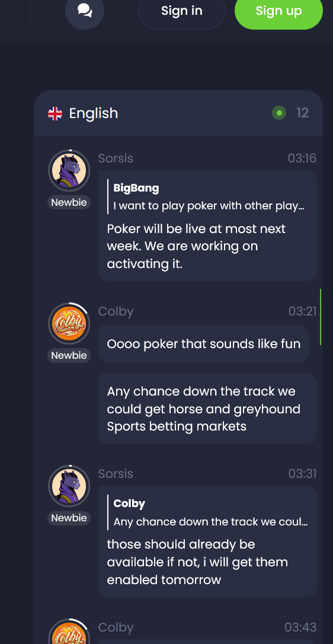Open the chat bubbles icon
The width and height of the screenshot is (333, 644).
pyautogui.click(x=85, y=11)
